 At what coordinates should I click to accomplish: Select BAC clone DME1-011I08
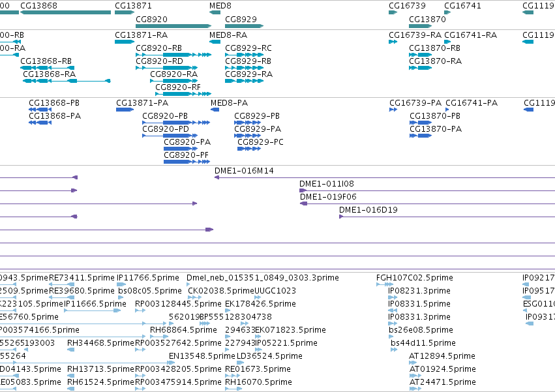pos(427,191)
